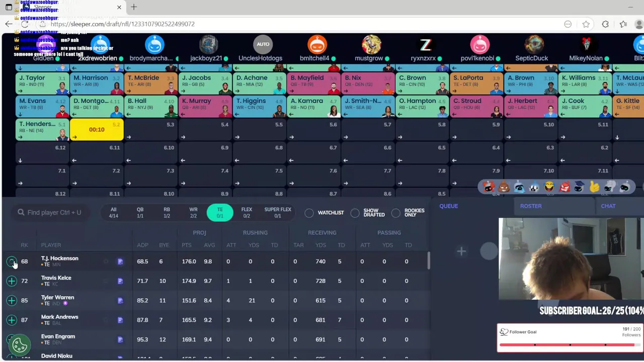Filter players by WR

[193, 213]
